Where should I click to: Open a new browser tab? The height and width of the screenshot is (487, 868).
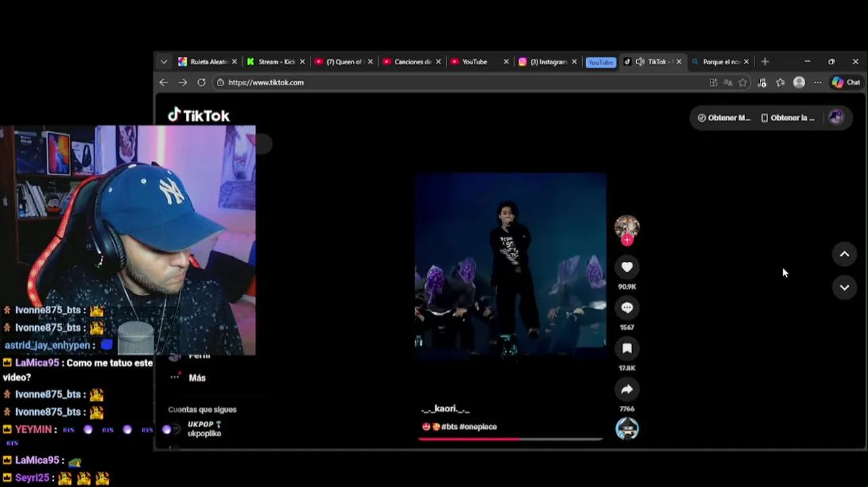point(765,62)
